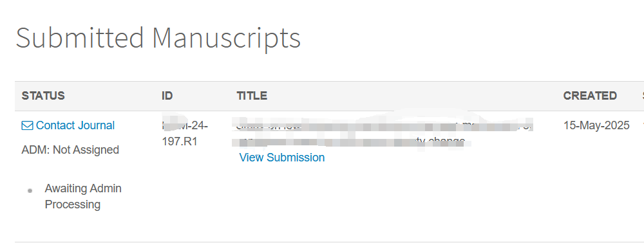The image size is (644, 245).
Task: Click the title line ending in change
Action: tap(352, 141)
